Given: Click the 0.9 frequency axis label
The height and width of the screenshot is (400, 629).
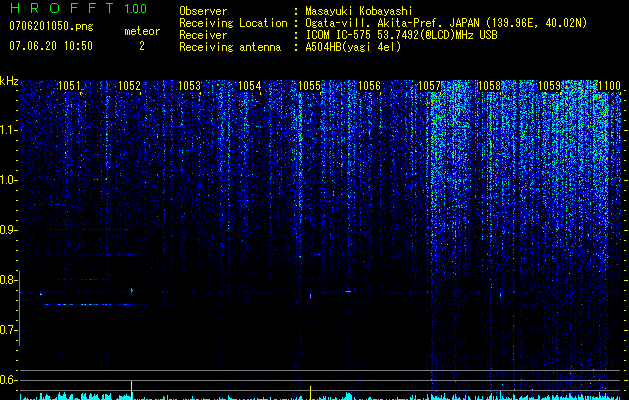Looking at the screenshot, I should pyautogui.click(x=8, y=230).
